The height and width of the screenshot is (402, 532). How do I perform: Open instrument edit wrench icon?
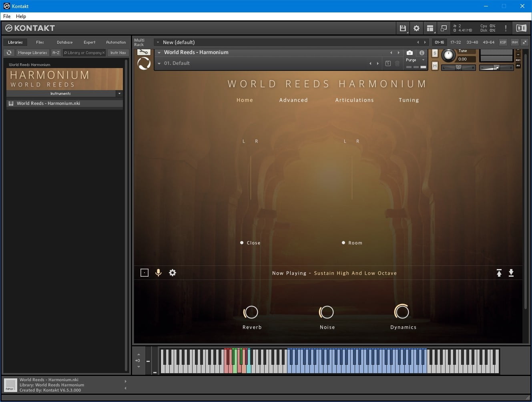(143, 52)
